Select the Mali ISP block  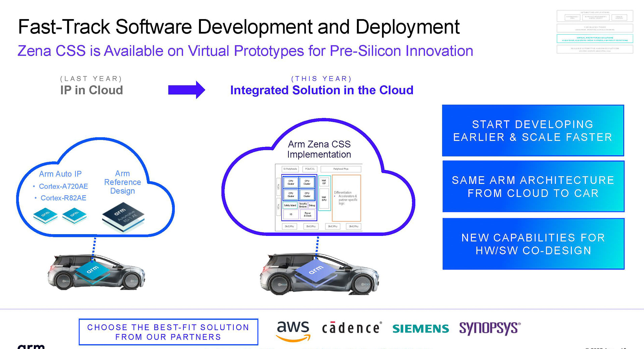324,182
